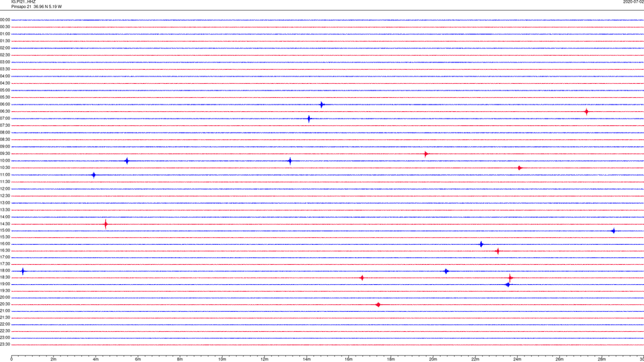Click the seismic spike on the 06:00 trace
Image resolution: width=644 pixels, height=362 pixels.
pos(321,105)
